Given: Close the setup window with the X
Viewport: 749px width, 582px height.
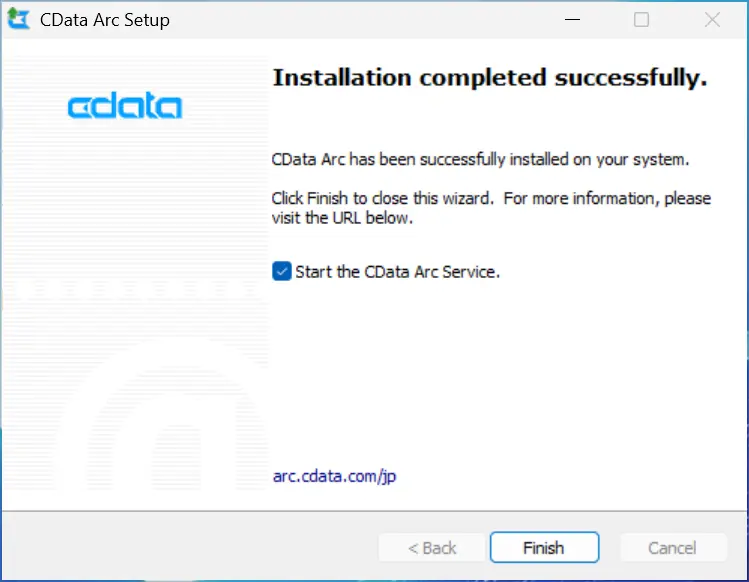Looking at the screenshot, I should (712, 20).
